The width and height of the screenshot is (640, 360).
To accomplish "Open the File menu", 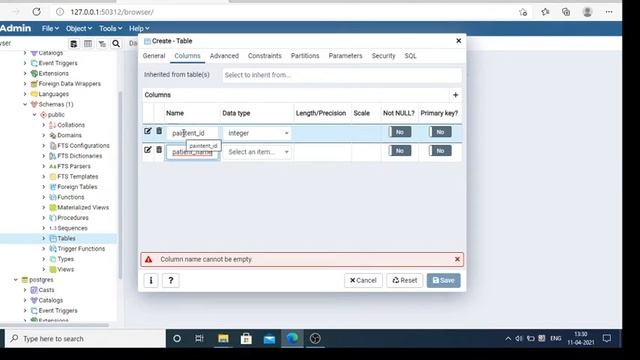I will tap(50, 29).
